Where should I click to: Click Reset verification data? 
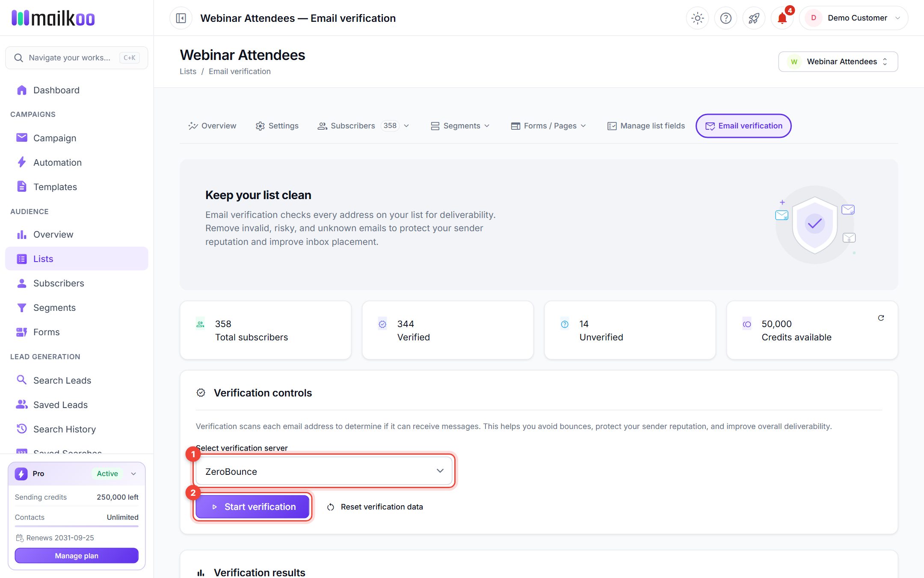[375, 507]
